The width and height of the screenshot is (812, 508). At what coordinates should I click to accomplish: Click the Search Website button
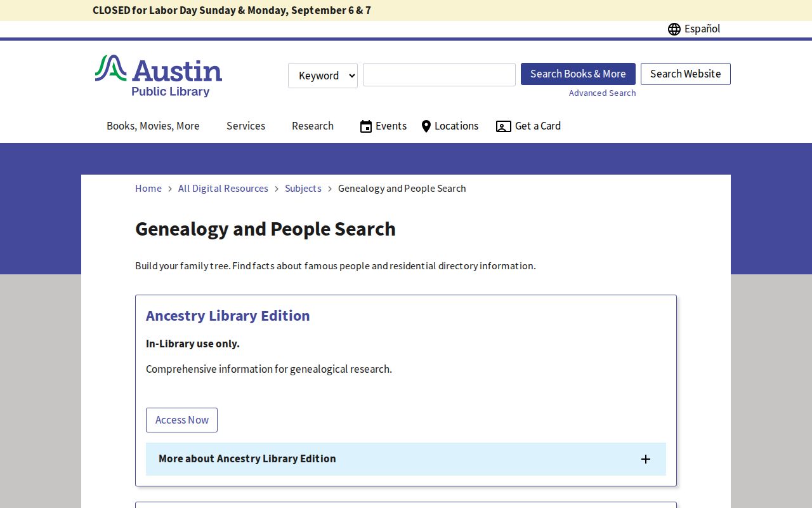click(685, 74)
